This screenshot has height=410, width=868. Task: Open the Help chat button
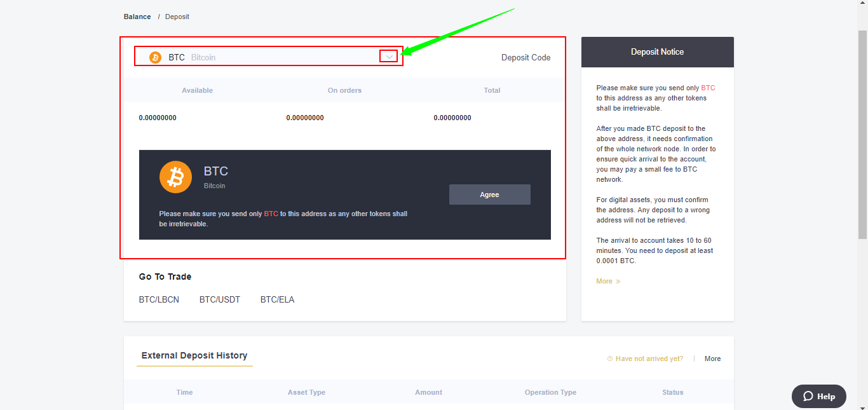click(x=819, y=396)
